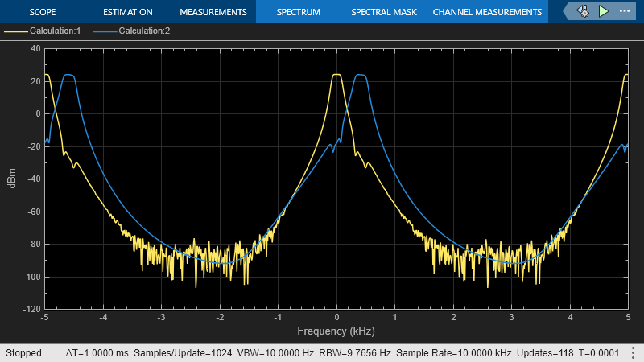644x362 pixels.
Task: Click the Updates=118 status entry
Action: click(545, 353)
